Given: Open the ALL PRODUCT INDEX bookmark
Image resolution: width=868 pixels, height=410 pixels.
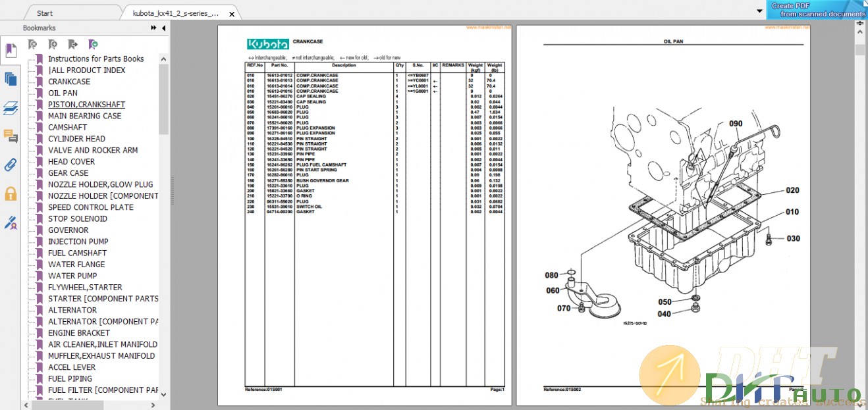Looking at the screenshot, I should point(86,70).
